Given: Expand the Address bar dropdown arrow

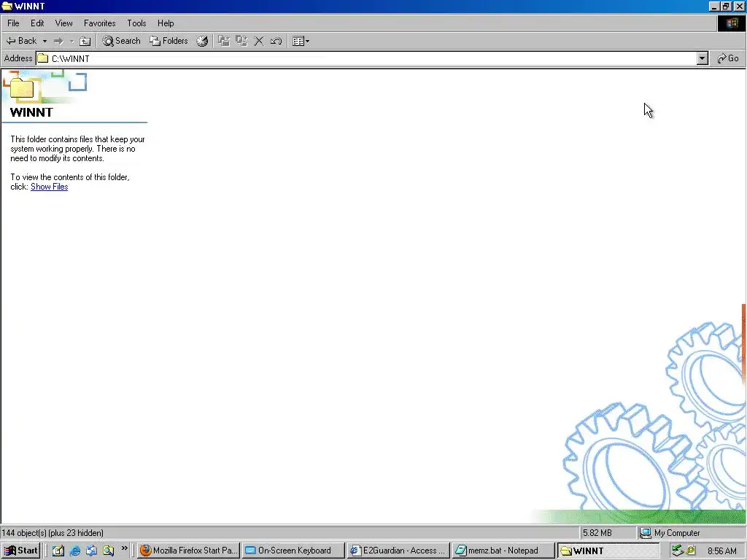Looking at the screenshot, I should (x=703, y=58).
